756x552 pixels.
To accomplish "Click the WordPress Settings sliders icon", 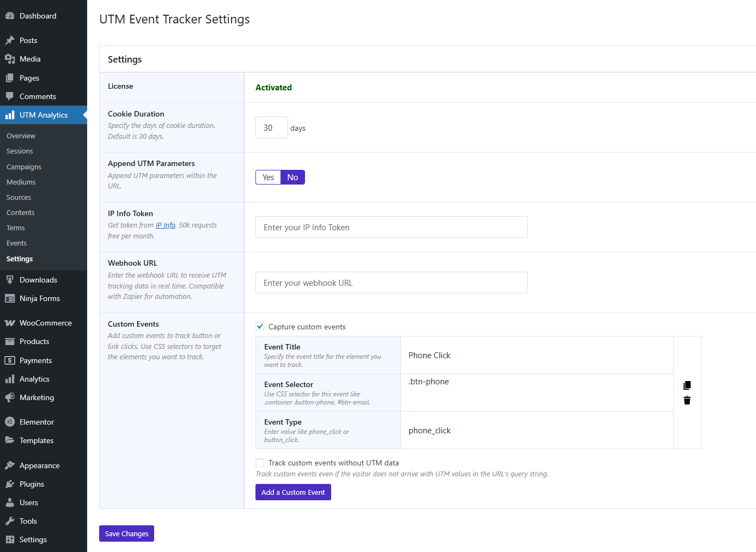I will [x=10, y=539].
